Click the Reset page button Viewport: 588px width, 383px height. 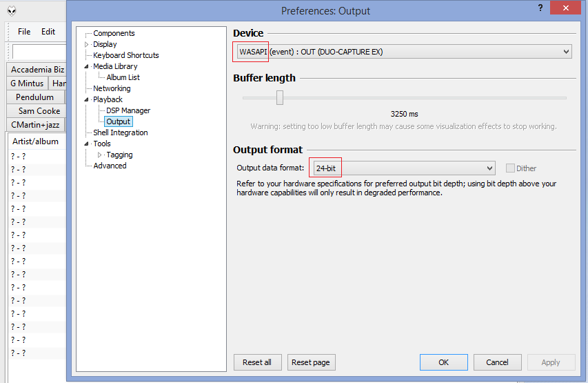tap(311, 362)
